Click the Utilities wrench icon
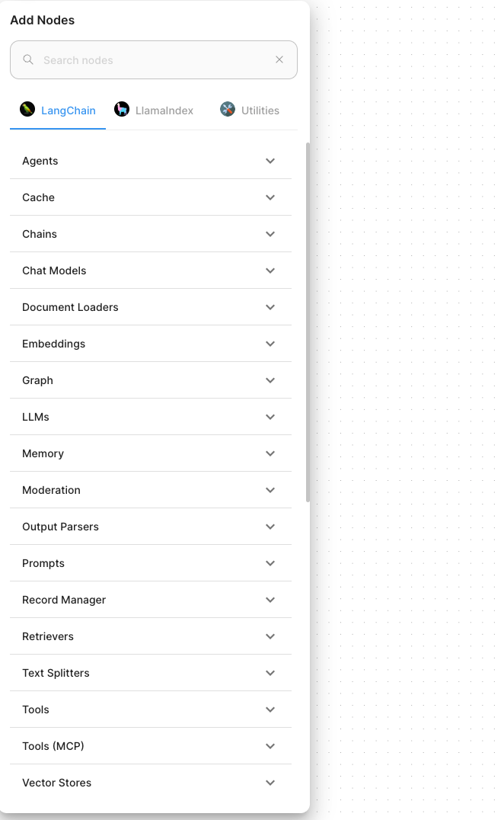 pyautogui.click(x=228, y=109)
